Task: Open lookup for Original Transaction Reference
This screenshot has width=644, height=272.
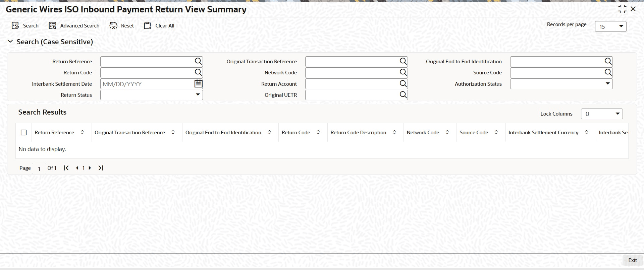Action: coord(403,61)
